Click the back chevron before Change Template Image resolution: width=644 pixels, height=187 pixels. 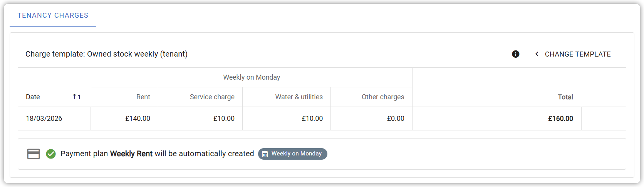(x=537, y=54)
